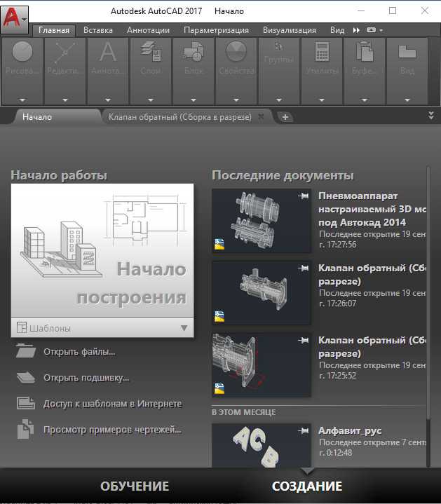Click the Алфавит_рус document title
The image size is (441, 504).
point(350,430)
